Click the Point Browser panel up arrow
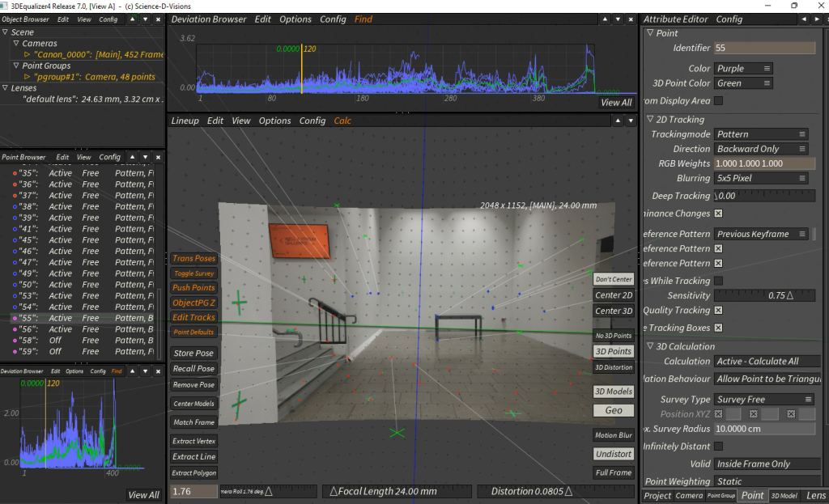The image size is (829, 504). [132, 157]
